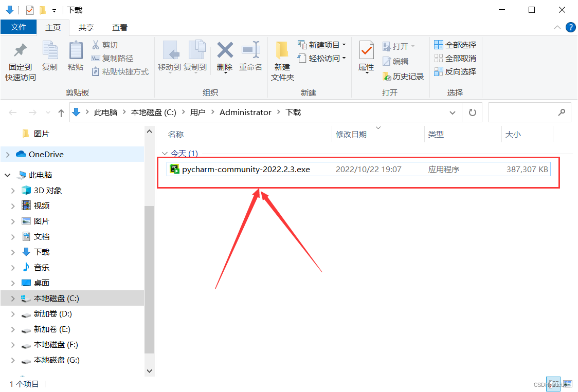Click the 历史记录 button

[403, 76]
